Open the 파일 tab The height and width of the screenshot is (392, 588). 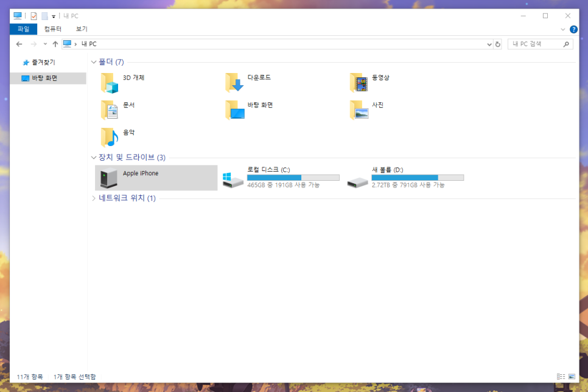tap(23, 29)
